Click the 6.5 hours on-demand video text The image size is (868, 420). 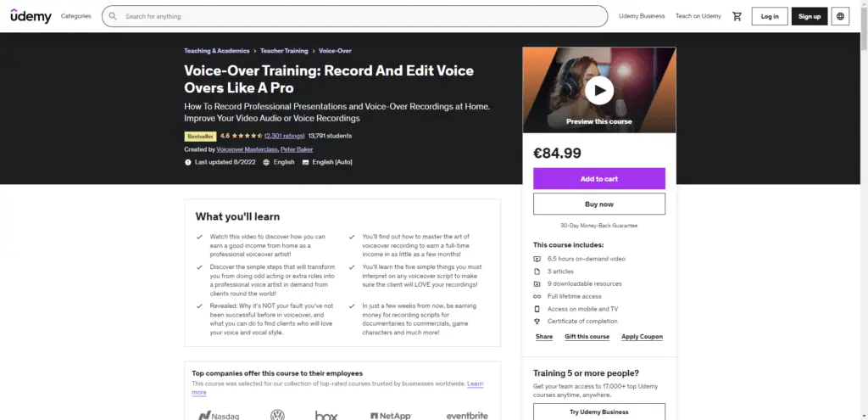[587, 259]
